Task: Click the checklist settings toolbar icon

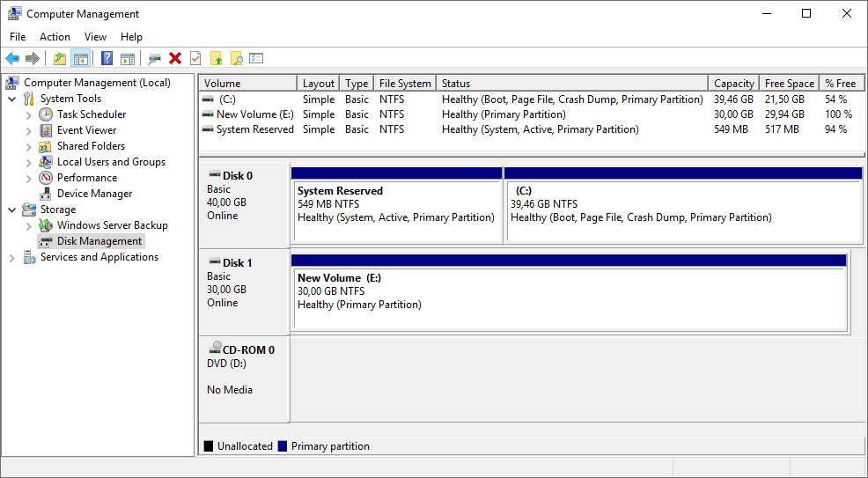Action: coord(256,58)
